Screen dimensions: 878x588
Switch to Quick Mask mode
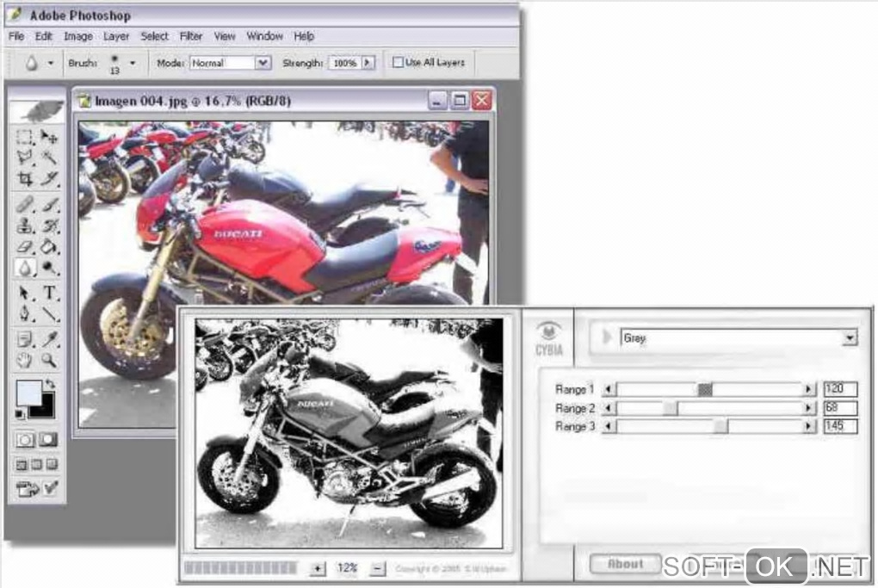(49, 440)
